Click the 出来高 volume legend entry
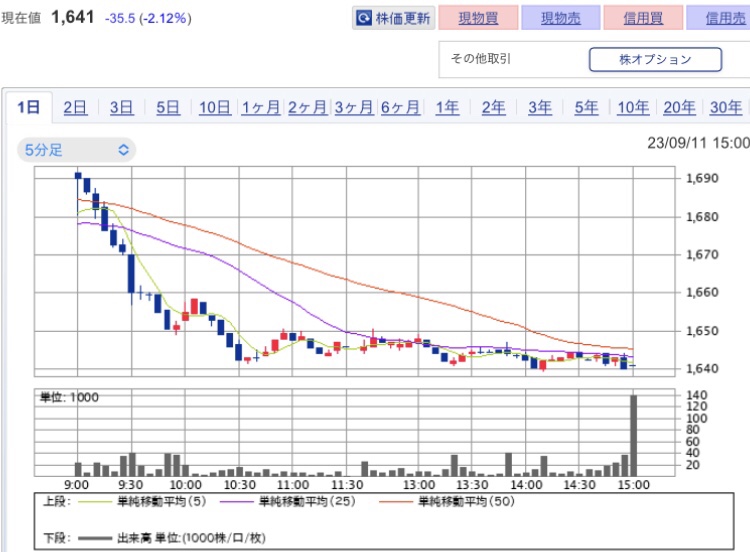This screenshot has height=552, width=750. coord(172,538)
